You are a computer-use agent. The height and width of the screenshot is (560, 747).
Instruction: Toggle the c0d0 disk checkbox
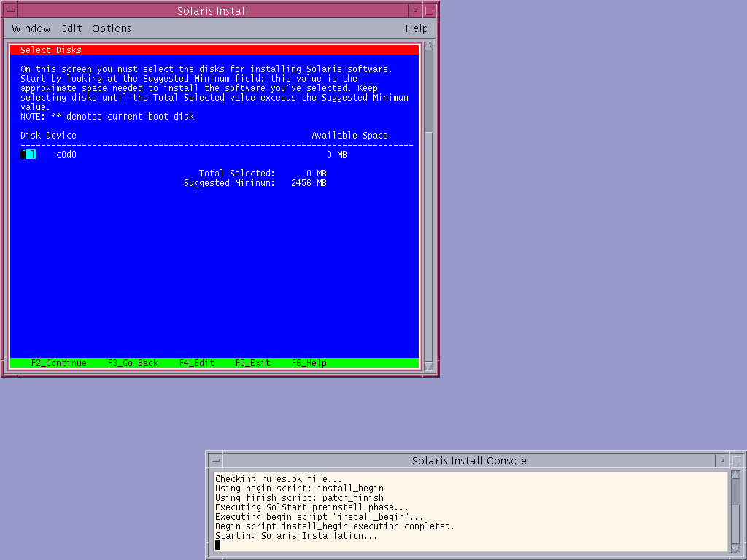pyautogui.click(x=28, y=155)
